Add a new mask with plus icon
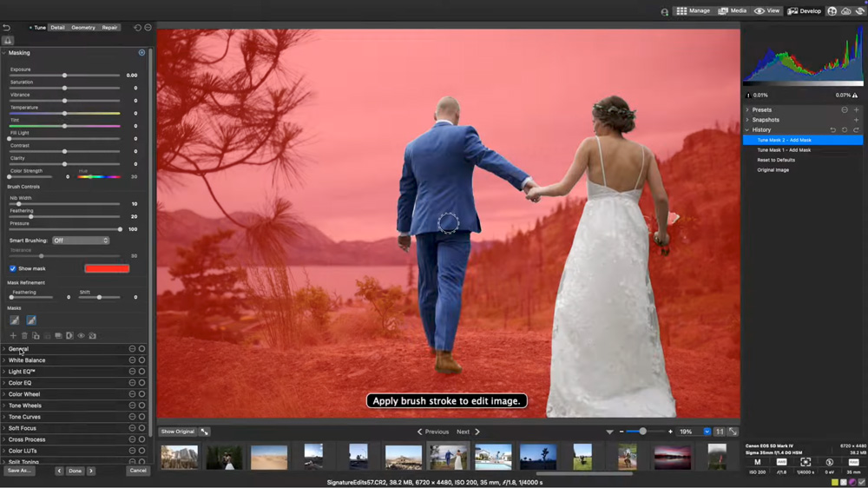 [13, 335]
